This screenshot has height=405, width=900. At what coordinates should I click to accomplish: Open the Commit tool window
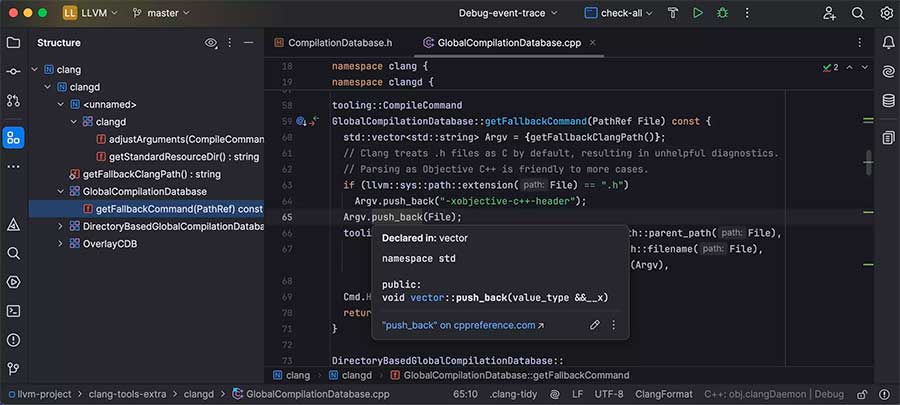13,72
